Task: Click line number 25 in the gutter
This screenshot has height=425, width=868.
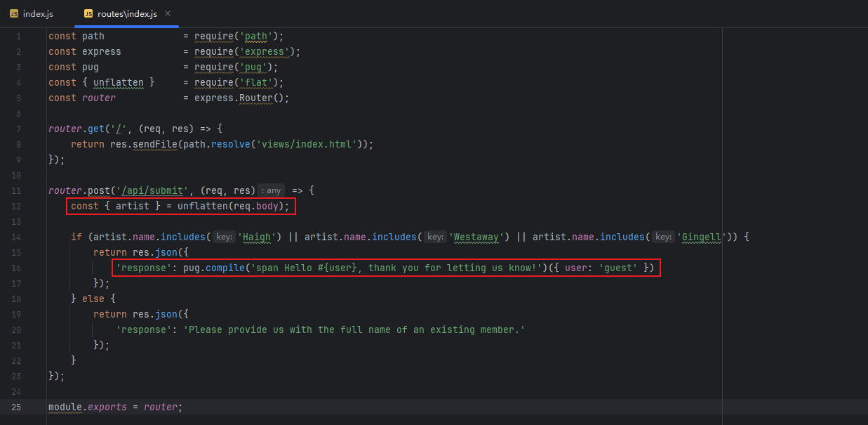Action: coord(17,407)
